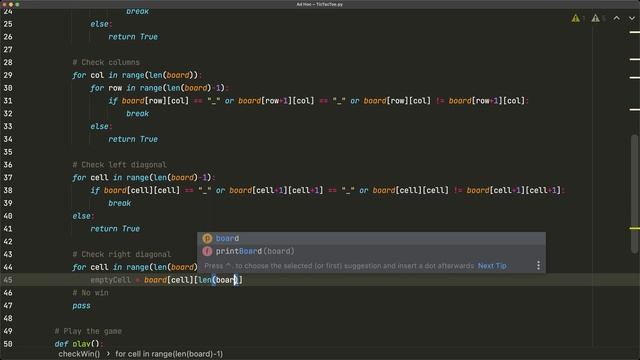The width and height of the screenshot is (640, 360).
Task: Click the yellow warnings indicator icon
Action: click(x=576, y=18)
